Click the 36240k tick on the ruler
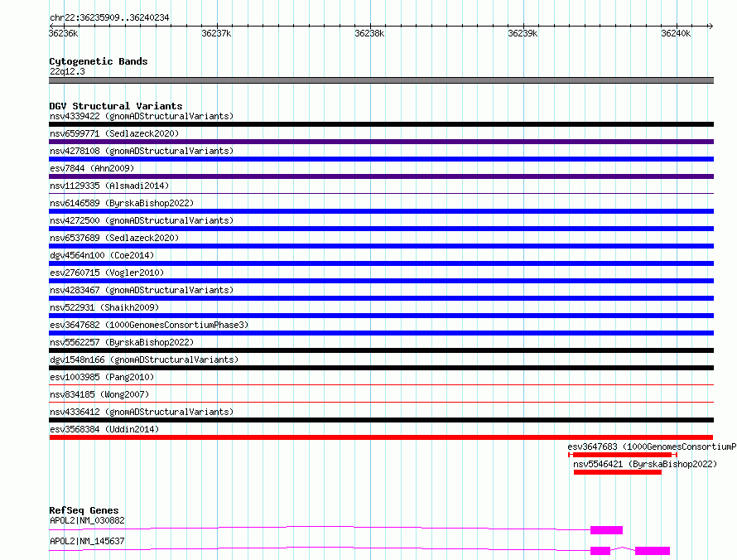The width and height of the screenshot is (737, 560). coord(675,27)
